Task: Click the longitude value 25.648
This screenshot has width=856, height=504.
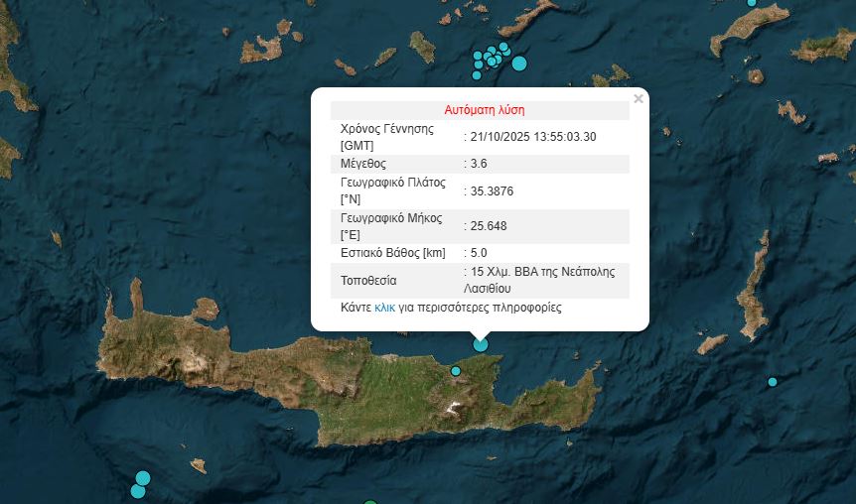Action: coord(489,226)
